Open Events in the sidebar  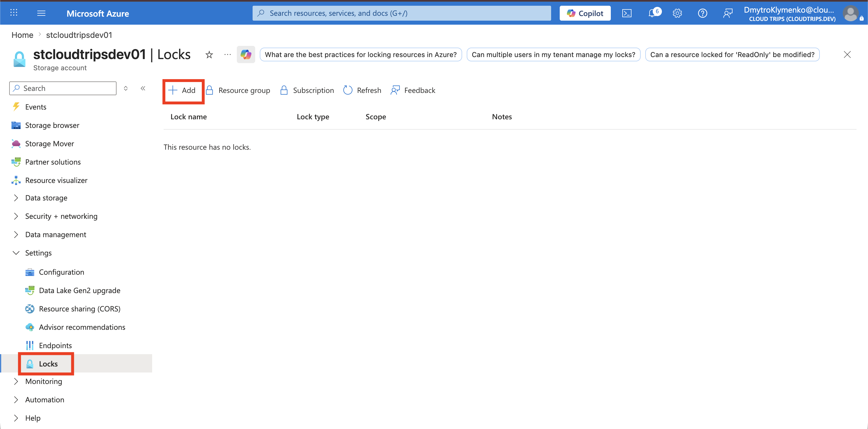pyautogui.click(x=36, y=107)
